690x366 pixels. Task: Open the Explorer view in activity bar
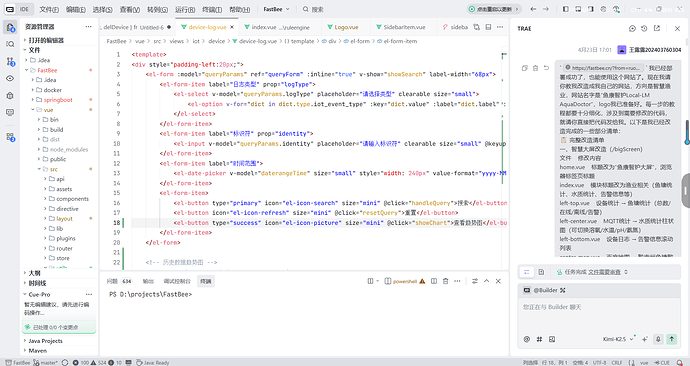(10, 27)
